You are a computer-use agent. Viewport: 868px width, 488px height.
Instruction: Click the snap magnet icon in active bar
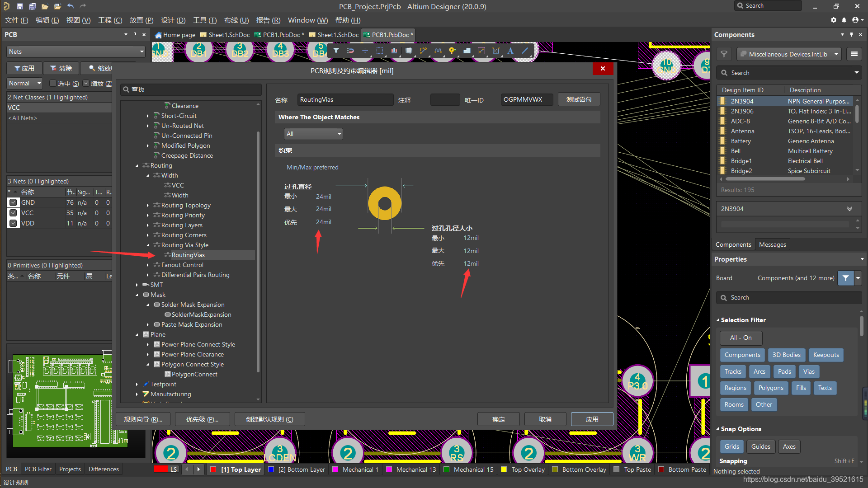click(x=350, y=51)
